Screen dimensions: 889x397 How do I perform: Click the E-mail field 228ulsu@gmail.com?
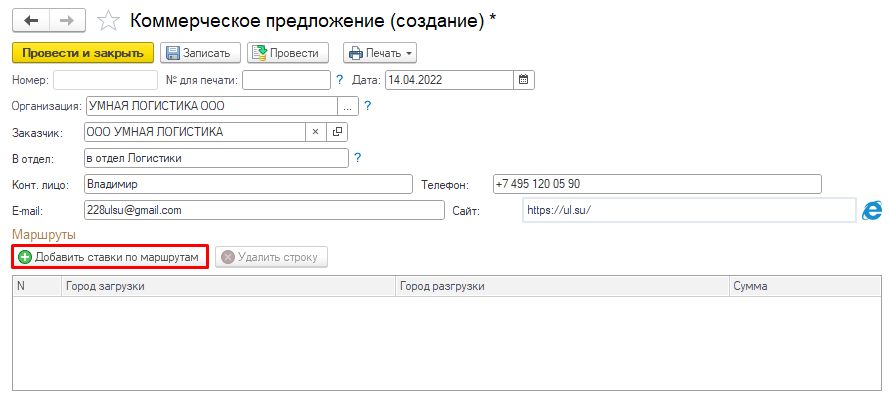coord(264,210)
